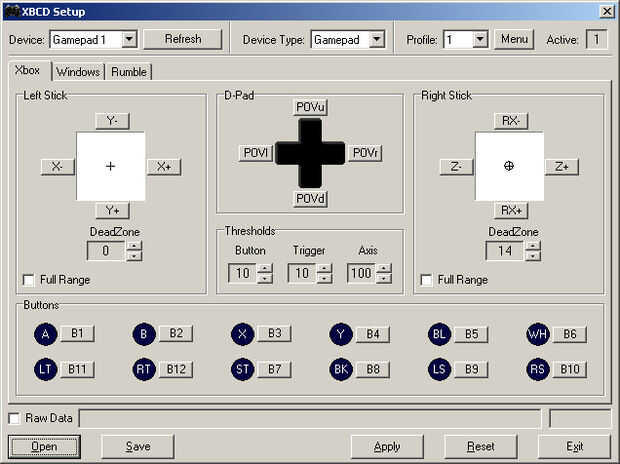Click the Y+ mapping button below Left Stick
This screenshot has height=464, width=620.
tap(112, 210)
